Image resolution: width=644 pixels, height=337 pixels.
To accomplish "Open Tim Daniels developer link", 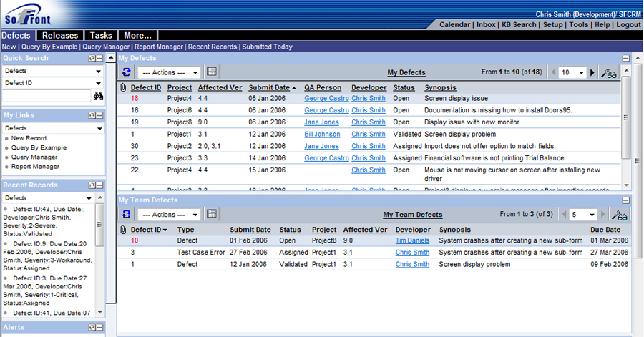I will [x=412, y=240].
